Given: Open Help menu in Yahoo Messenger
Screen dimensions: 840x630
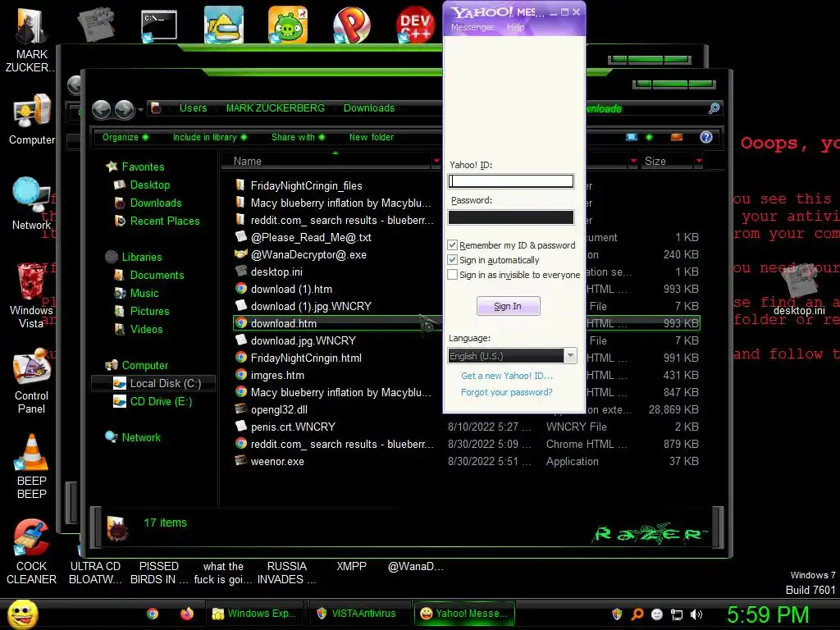Looking at the screenshot, I should pyautogui.click(x=515, y=27).
